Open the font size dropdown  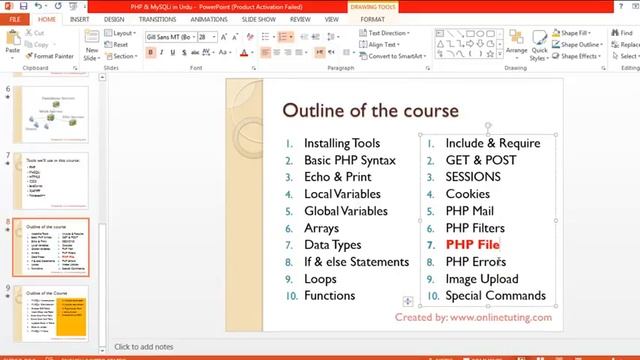214,37
